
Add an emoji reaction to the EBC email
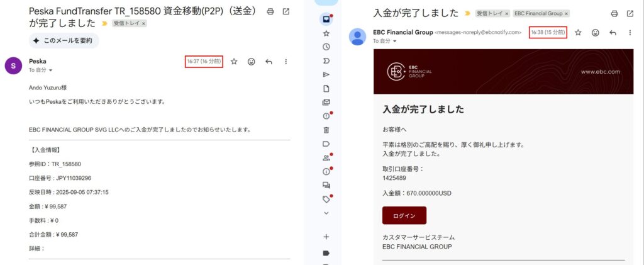[x=595, y=33]
